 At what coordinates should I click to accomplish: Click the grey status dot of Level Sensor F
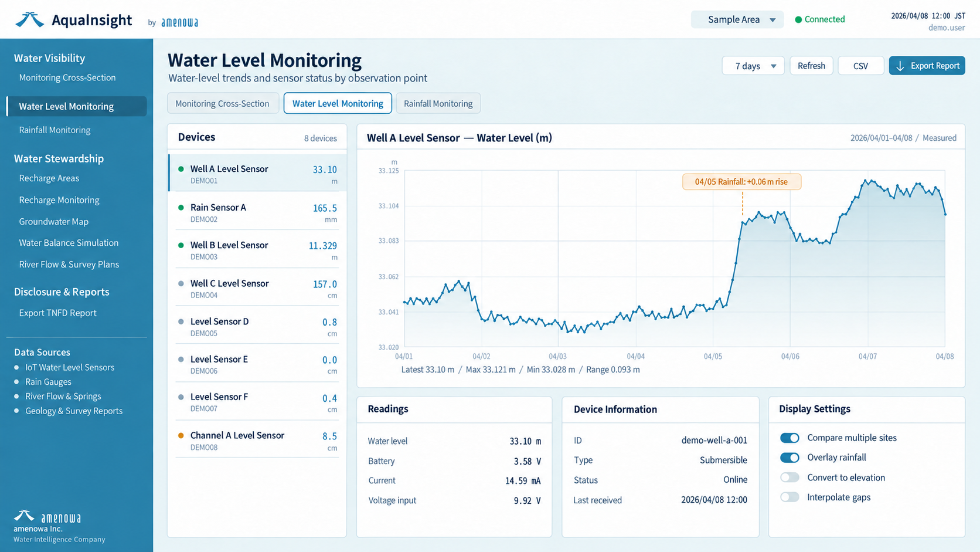point(181,397)
